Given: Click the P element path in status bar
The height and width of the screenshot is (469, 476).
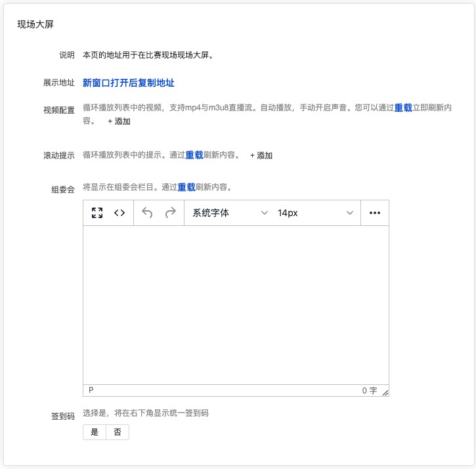Looking at the screenshot, I should [x=91, y=390].
